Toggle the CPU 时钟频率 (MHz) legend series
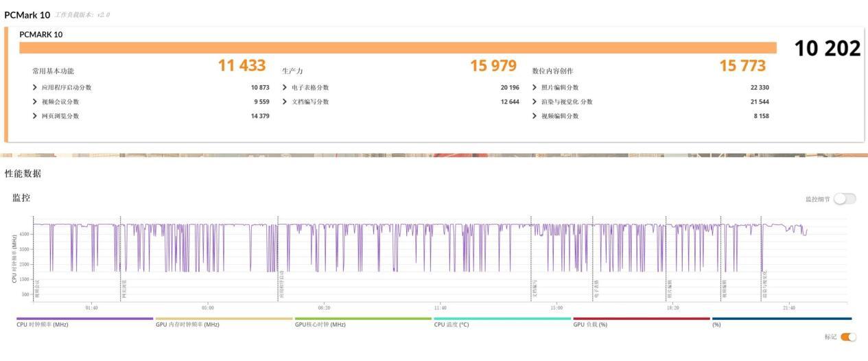This screenshot has height=361, width=868. tap(84, 319)
